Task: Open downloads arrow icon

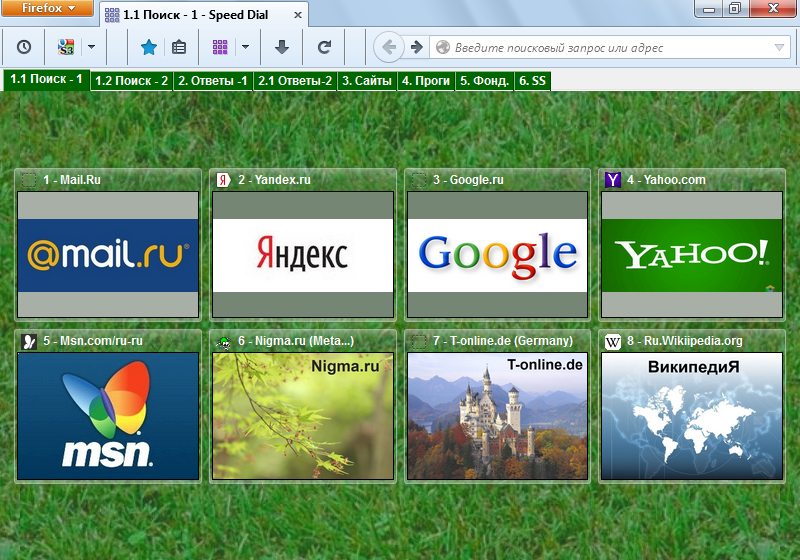Action: click(282, 47)
